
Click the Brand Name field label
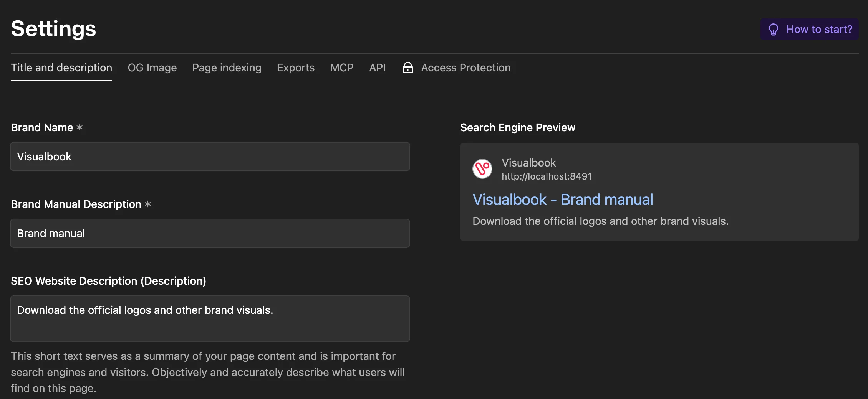pos(42,127)
